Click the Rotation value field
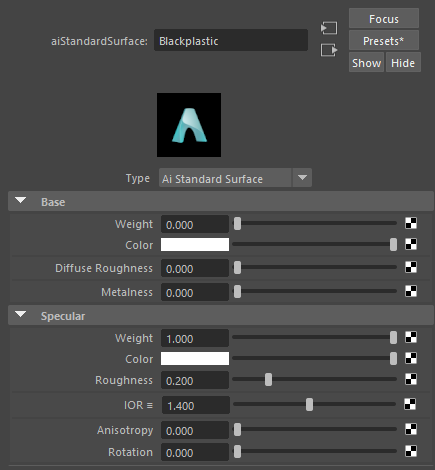Screen dimensions: 435x470 (195, 452)
